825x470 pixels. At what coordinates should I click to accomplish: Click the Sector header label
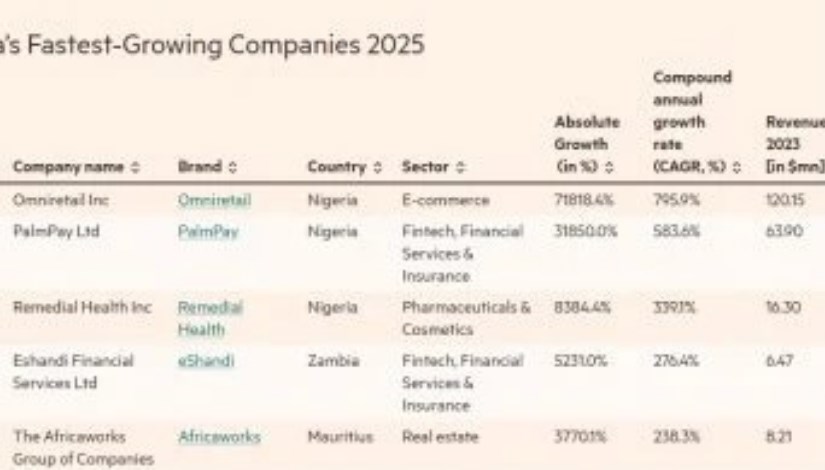click(x=425, y=167)
